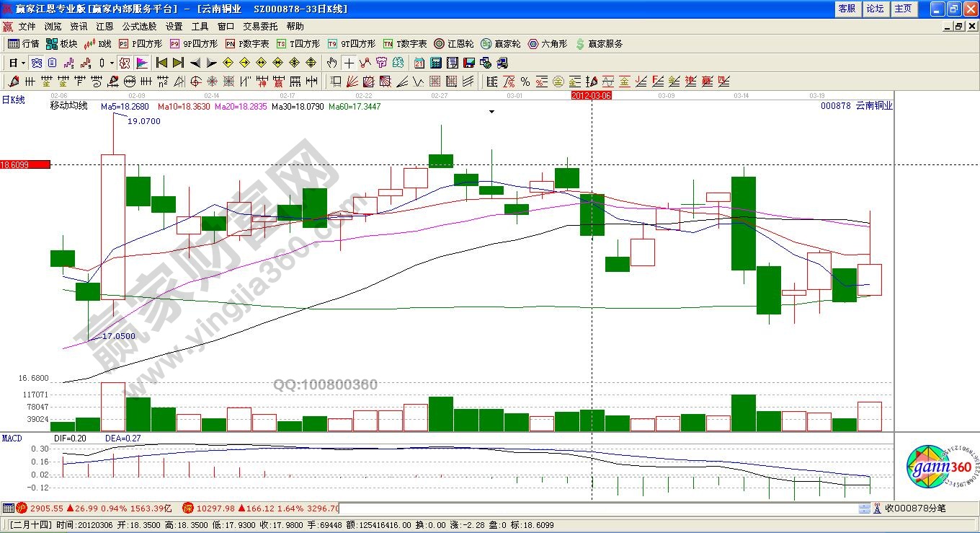Viewport: 980px width, 533px height.
Task: Click the red 18.6099 price marker
Action: (x=25, y=164)
